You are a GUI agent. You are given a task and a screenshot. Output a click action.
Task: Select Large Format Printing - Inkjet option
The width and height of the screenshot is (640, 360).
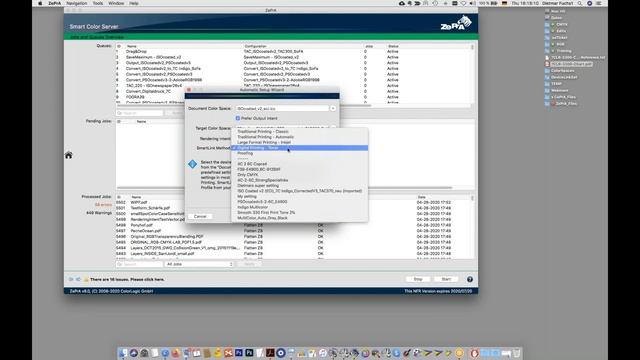(264, 142)
